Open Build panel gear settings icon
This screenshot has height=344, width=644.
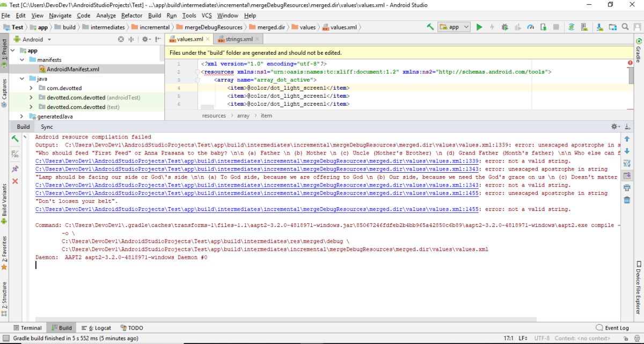[615, 127]
